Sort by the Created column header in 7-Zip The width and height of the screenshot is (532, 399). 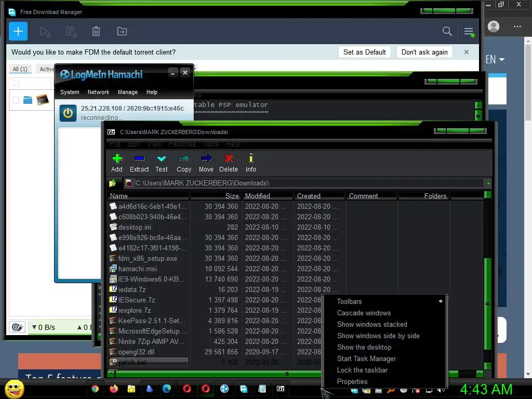click(x=320, y=196)
